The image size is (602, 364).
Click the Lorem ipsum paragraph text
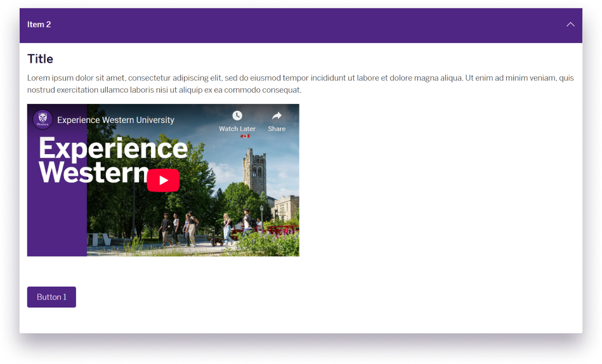[x=301, y=84]
